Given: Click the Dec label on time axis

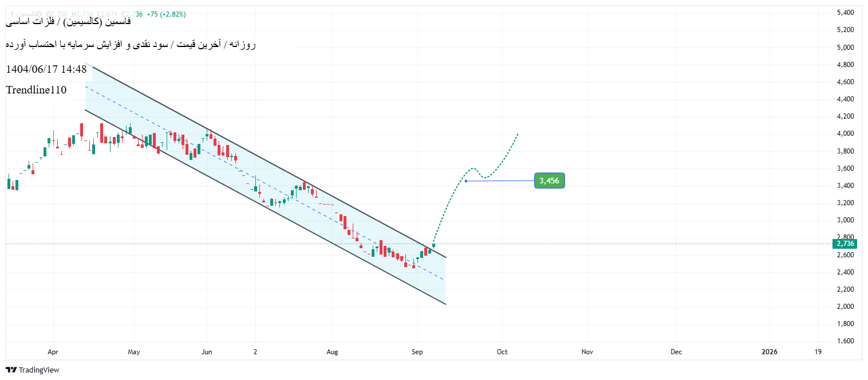Looking at the screenshot, I should pyautogui.click(x=676, y=352).
